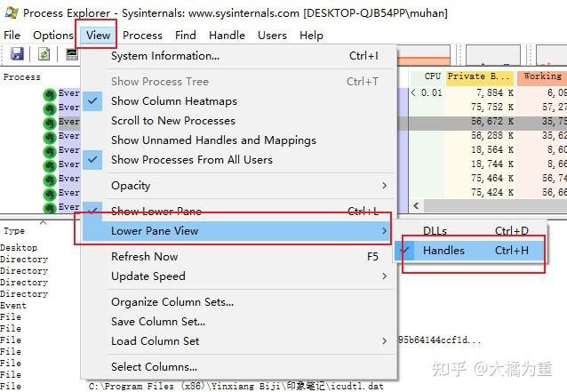Select the Event handle row
Image resolution: width=567 pixels, height=392 pixels.
[13, 306]
